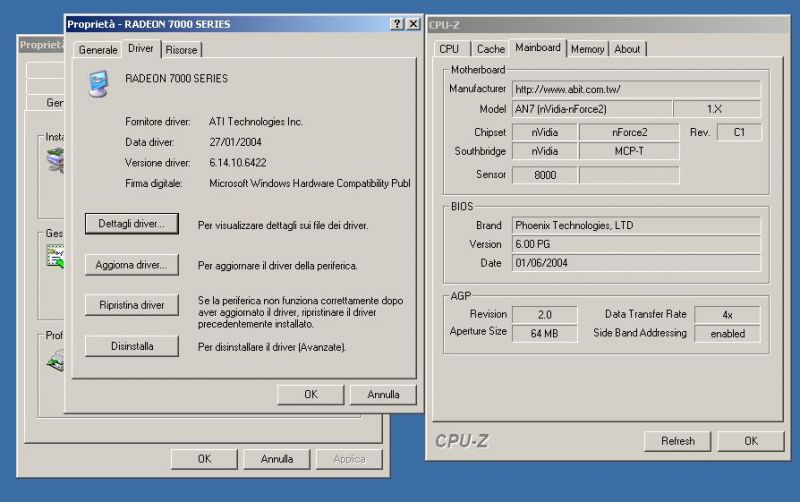
Task: Click OK in the background Proprietà window
Action: click(204, 459)
